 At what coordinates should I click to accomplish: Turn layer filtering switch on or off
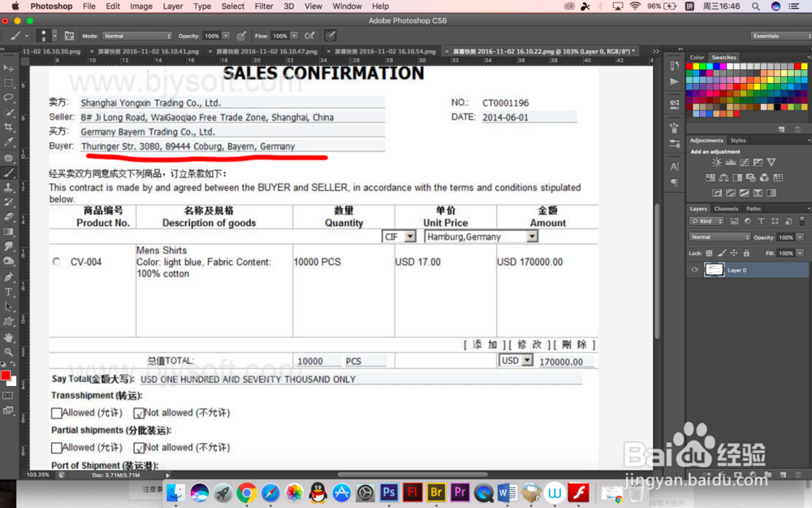click(x=801, y=221)
